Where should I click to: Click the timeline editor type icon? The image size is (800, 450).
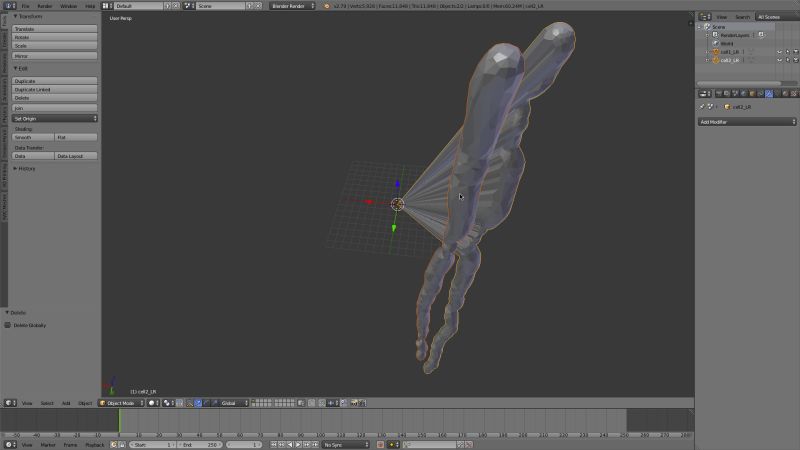coord(10,445)
